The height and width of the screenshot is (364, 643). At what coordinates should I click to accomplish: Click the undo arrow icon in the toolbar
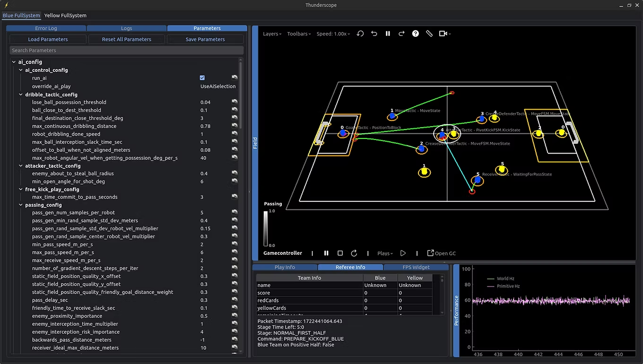pos(374,34)
